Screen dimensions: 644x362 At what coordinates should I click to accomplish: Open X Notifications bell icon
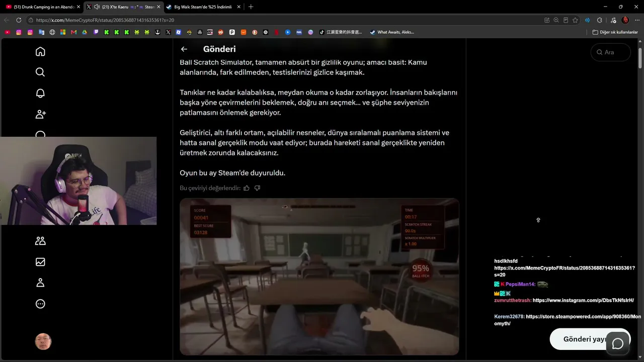click(x=40, y=94)
